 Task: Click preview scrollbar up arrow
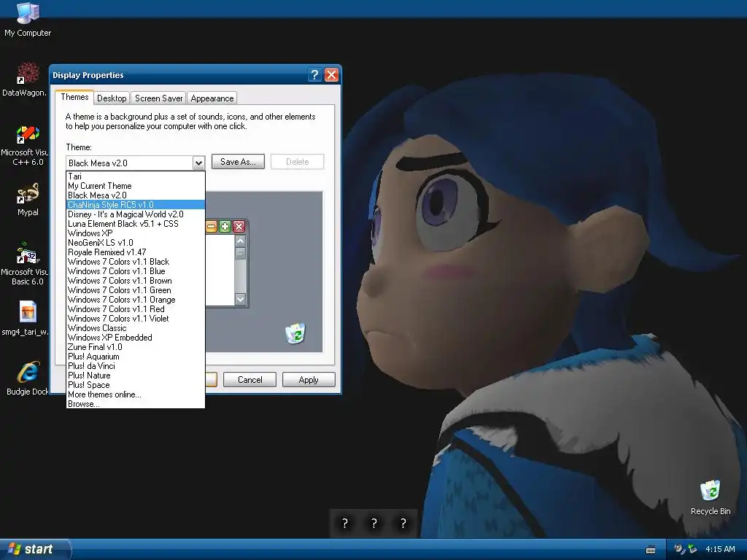click(x=240, y=241)
